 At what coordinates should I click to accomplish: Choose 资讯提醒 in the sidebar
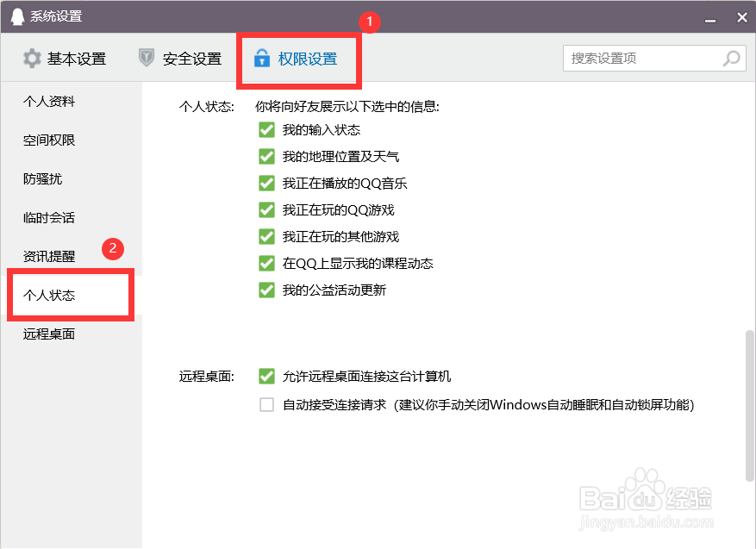point(49,256)
